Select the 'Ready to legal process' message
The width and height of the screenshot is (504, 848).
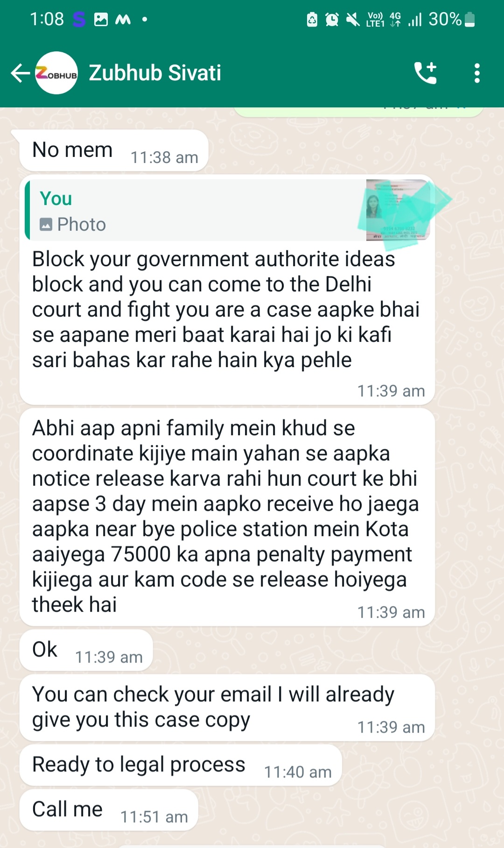pyautogui.click(x=181, y=765)
